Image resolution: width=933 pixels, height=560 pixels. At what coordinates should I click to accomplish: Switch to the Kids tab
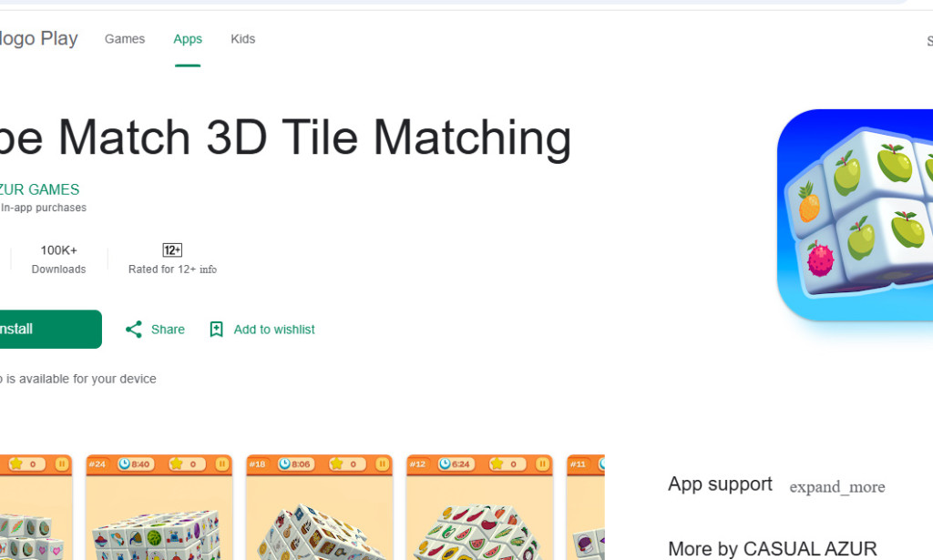coord(242,38)
